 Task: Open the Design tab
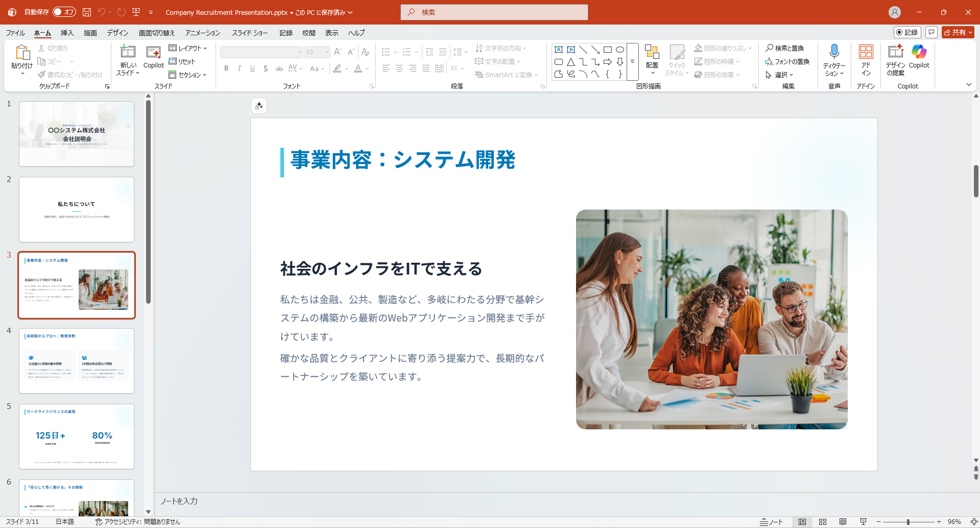(x=117, y=33)
